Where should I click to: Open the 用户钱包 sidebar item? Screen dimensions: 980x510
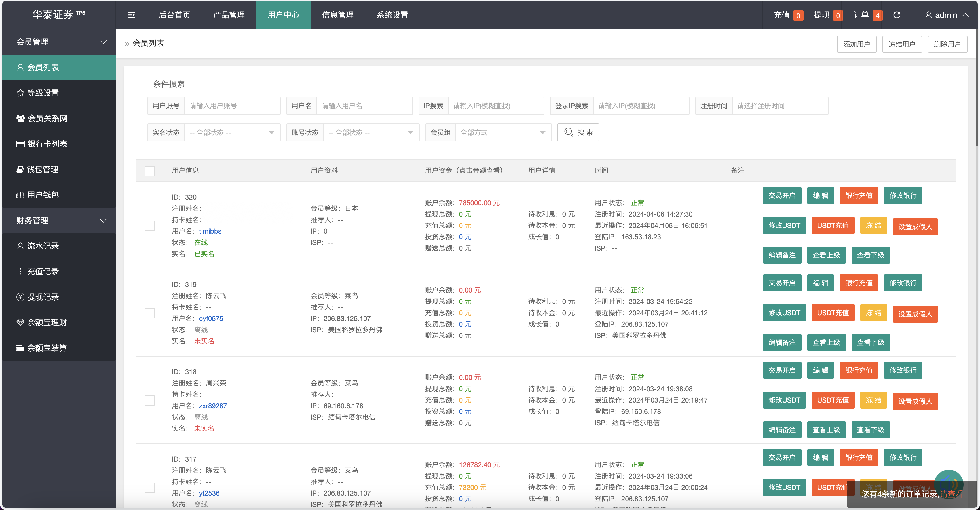pyautogui.click(x=43, y=195)
